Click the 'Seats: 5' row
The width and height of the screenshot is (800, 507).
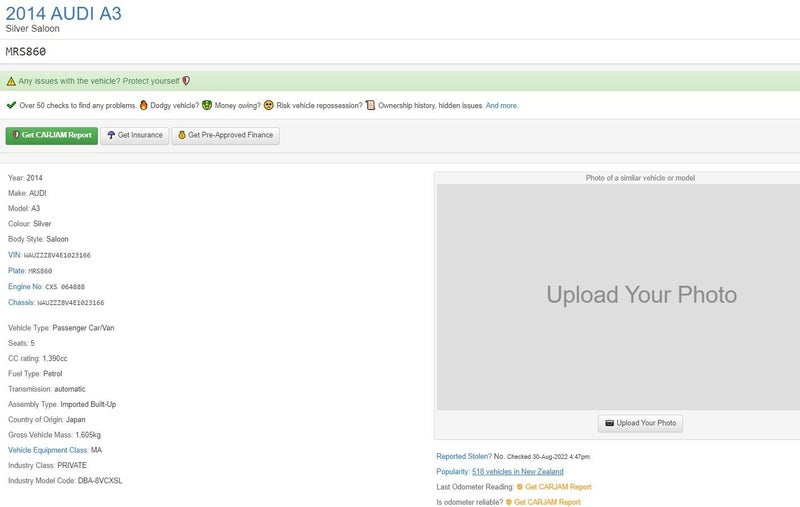pos(21,343)
